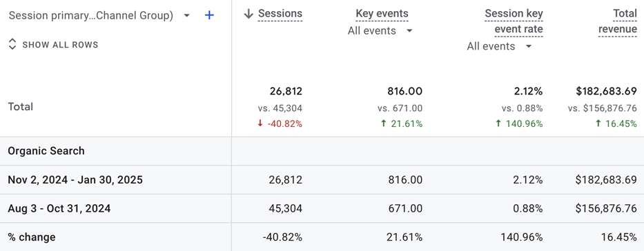Click the 21.61% key events increase indicator
The height and width of the screenshot is (251, 644).
[x=402, y=123]
